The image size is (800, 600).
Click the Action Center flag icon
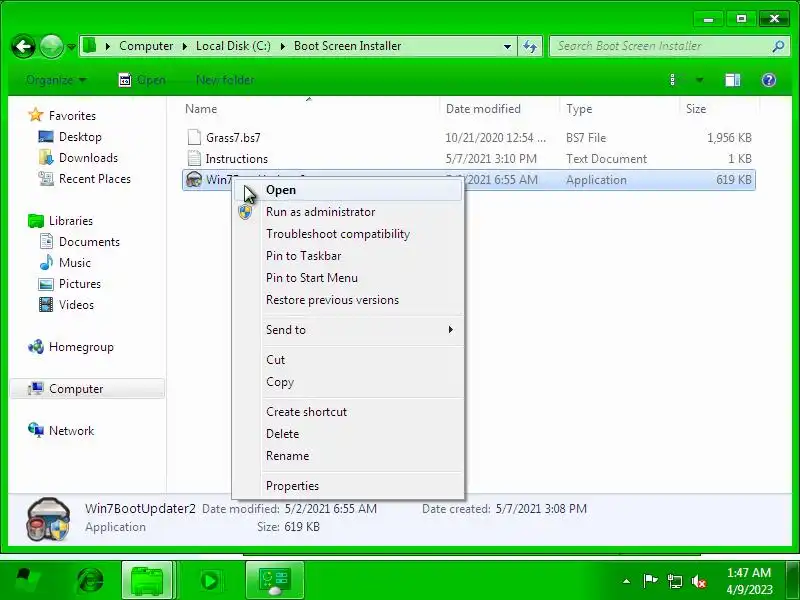[650, 581]
